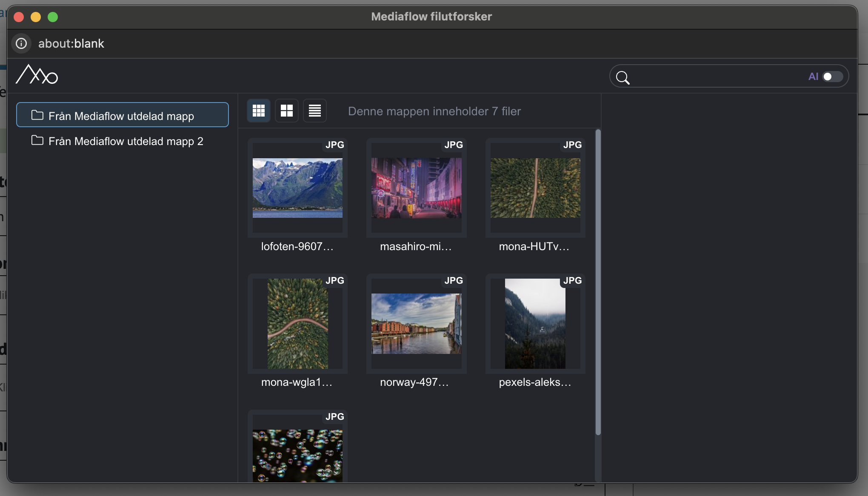Switch to list view

(x=315, y=111)
